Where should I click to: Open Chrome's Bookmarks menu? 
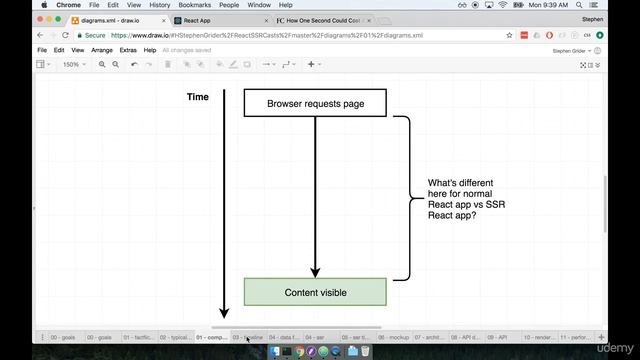[195, 5]
